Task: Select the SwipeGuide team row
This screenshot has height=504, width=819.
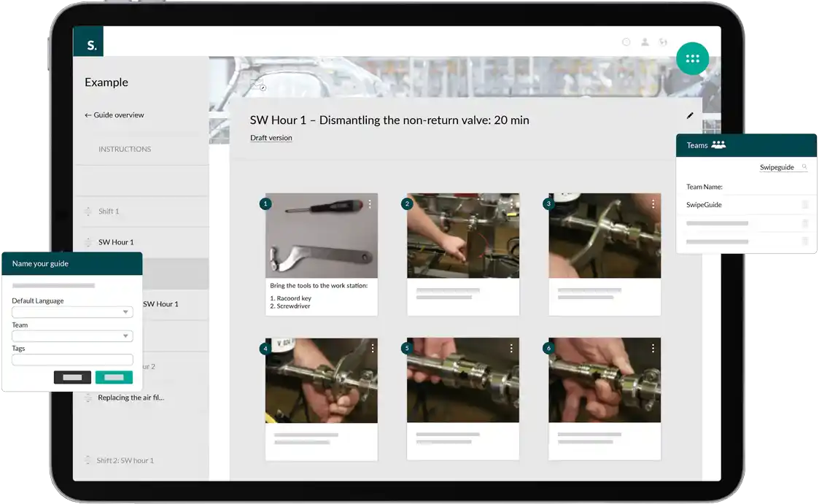Action: click(x=746, y=205)
